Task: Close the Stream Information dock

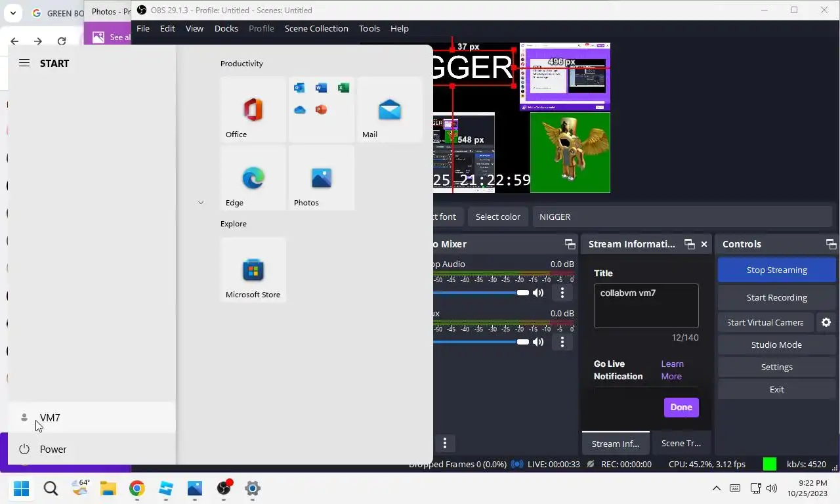Action: pos(704,244)
